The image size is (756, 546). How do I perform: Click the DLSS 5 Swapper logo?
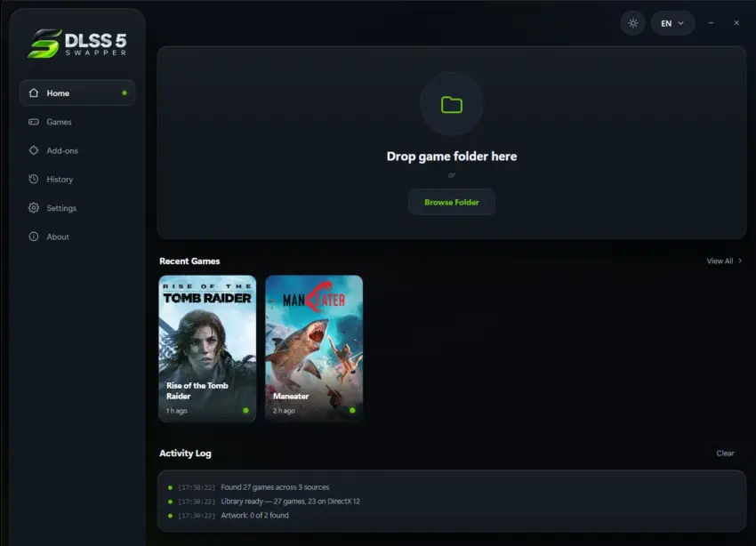77,44
